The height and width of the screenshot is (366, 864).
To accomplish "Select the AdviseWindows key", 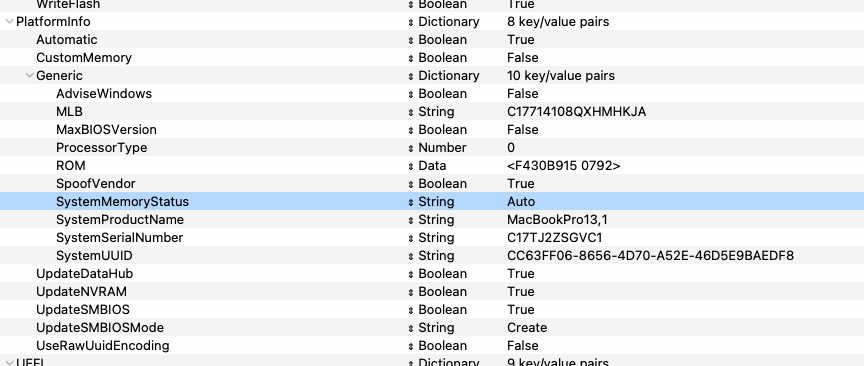I will coord(104,94).
